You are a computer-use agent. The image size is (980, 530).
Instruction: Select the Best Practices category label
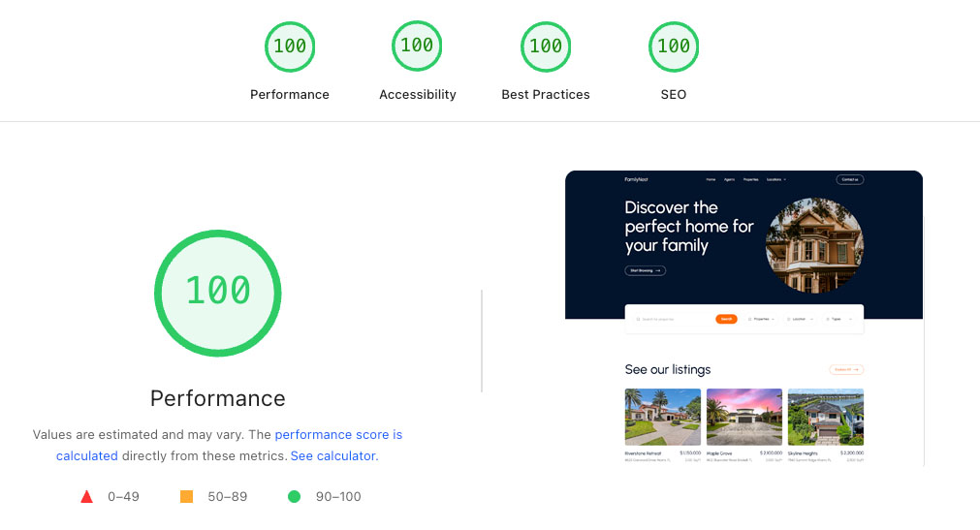(546, 94)
